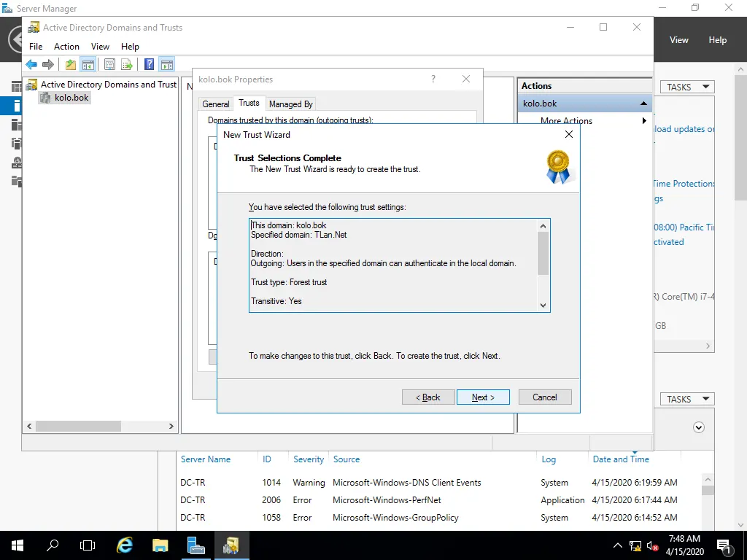Collapse the kolo.bok section in Actions pane
This screenshot has width=747, height=560.
[x=643, y=104]
